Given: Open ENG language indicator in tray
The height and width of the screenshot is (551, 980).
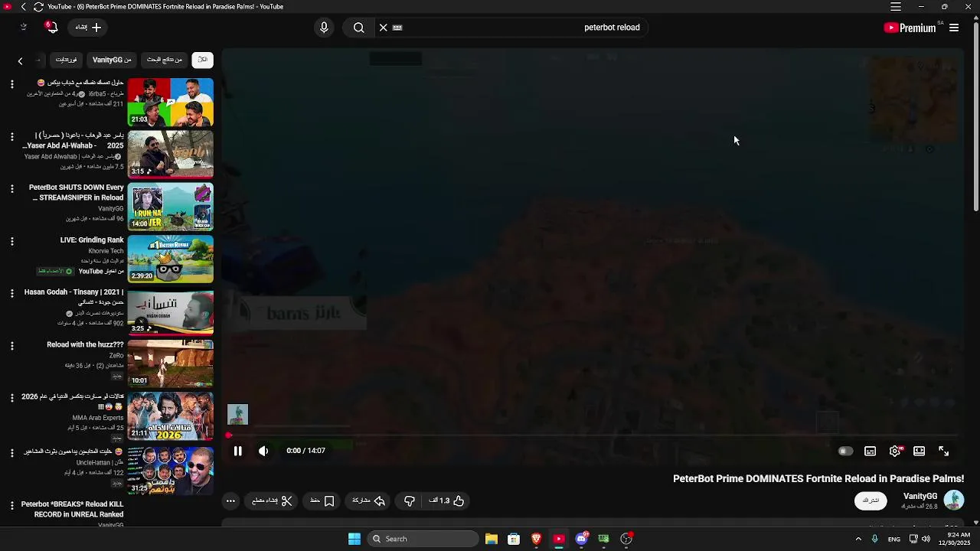Looking at the screenshot, I should pos(894,539).
